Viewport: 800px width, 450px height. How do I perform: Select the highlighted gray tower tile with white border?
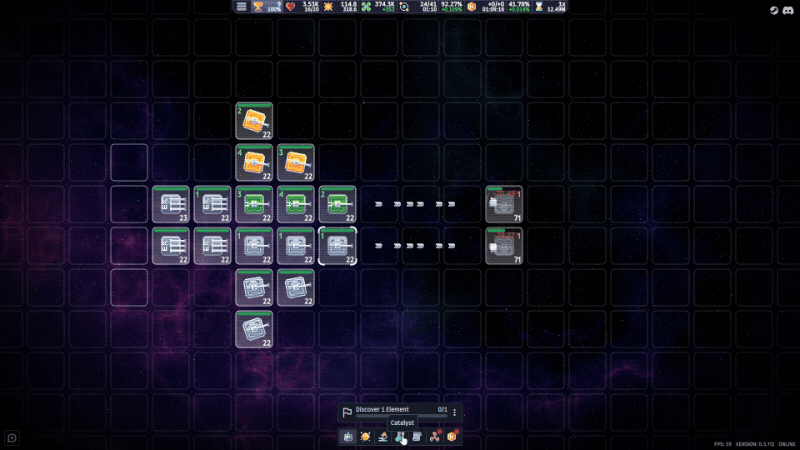(337, 246)
